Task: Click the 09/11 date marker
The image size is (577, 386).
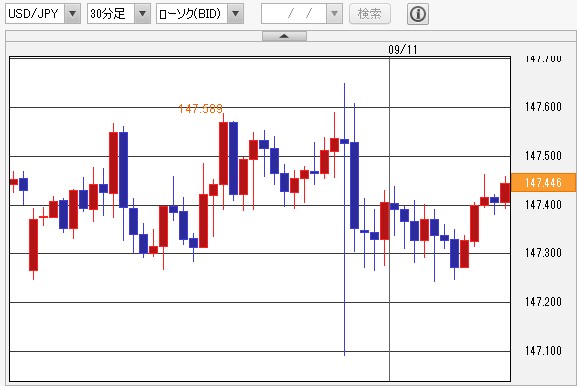Action: pos(403,49)
